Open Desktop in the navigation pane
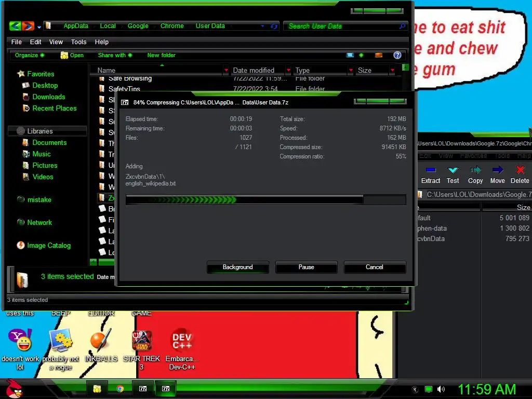This screenshot has width=532, height=399. pos(45,85)
